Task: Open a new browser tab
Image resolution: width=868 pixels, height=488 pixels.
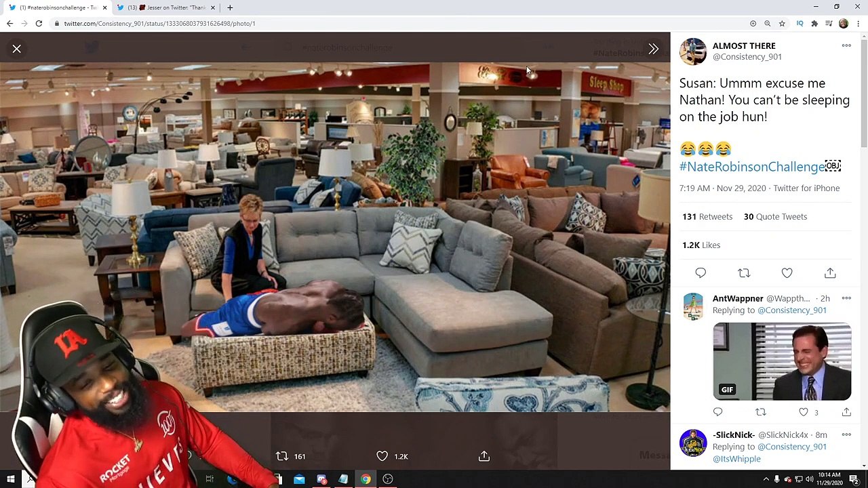Action: tap(230, 7)
